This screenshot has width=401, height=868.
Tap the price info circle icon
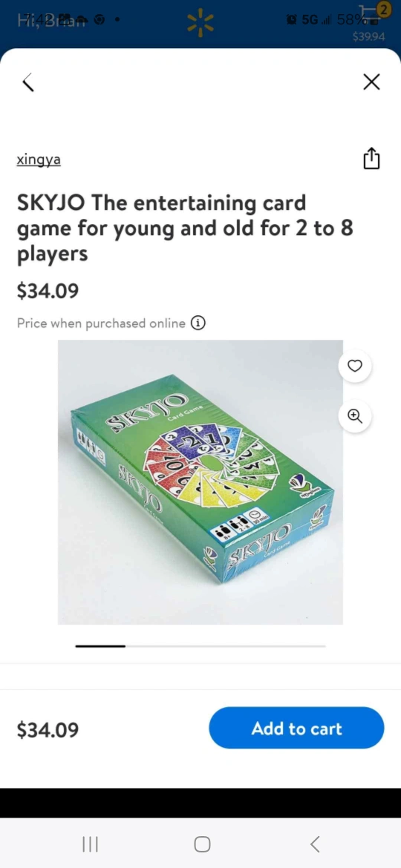click(x=198, y=323)
